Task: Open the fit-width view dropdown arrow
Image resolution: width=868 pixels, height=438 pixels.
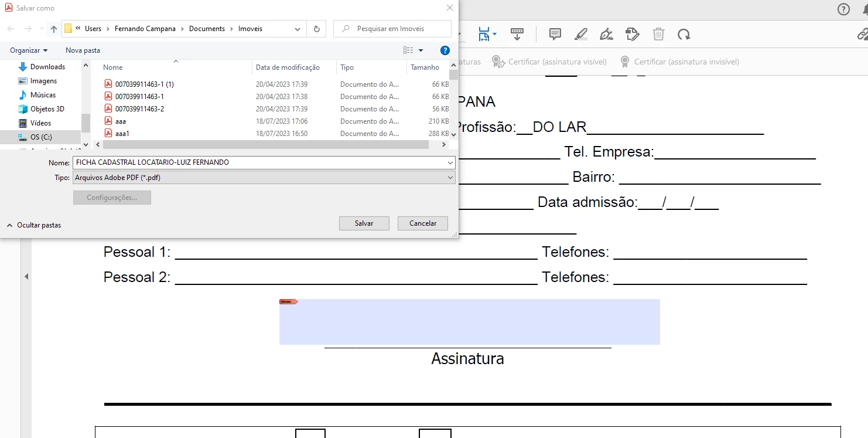Action: 494,34
